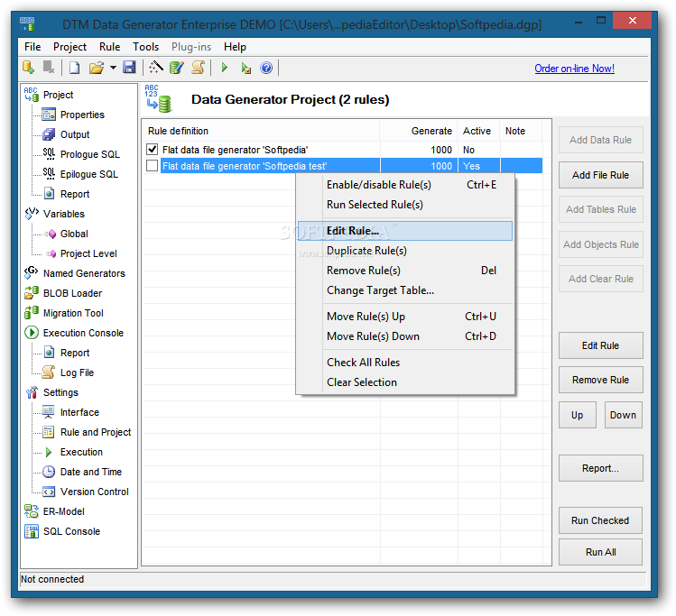The image size is (676, 616).
Task: Click the Migration Tool icon
Action: pos(32,313)
